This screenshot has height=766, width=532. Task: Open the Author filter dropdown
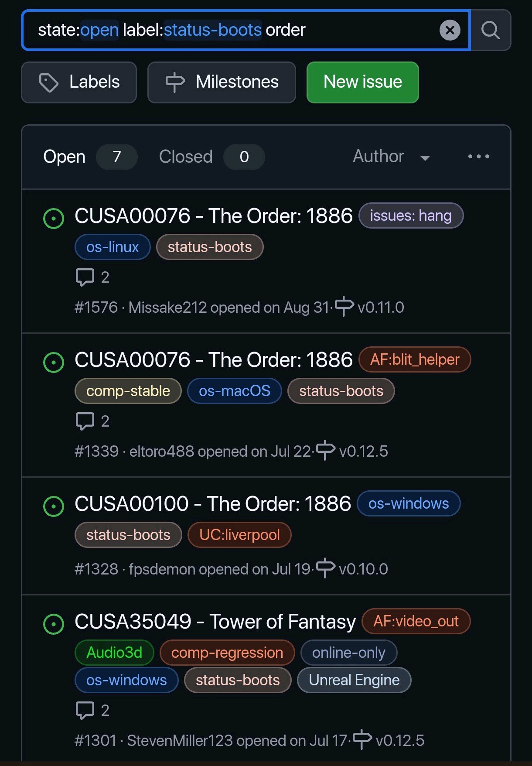point(391,157)
